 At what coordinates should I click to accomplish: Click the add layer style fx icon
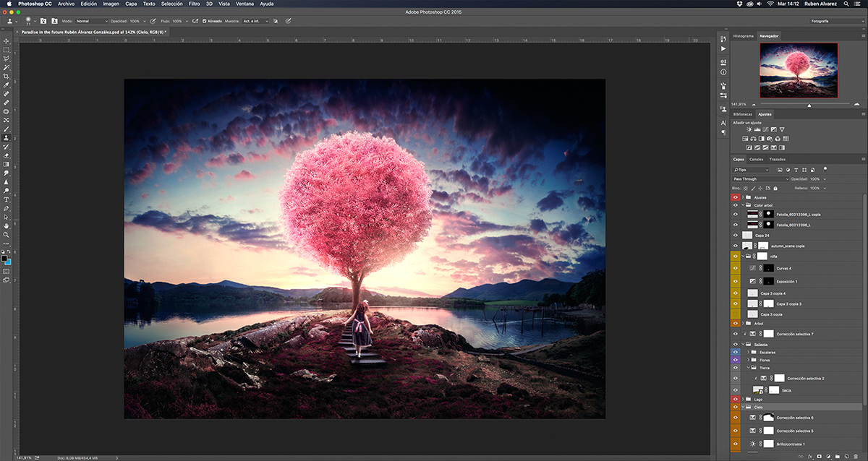809,457
